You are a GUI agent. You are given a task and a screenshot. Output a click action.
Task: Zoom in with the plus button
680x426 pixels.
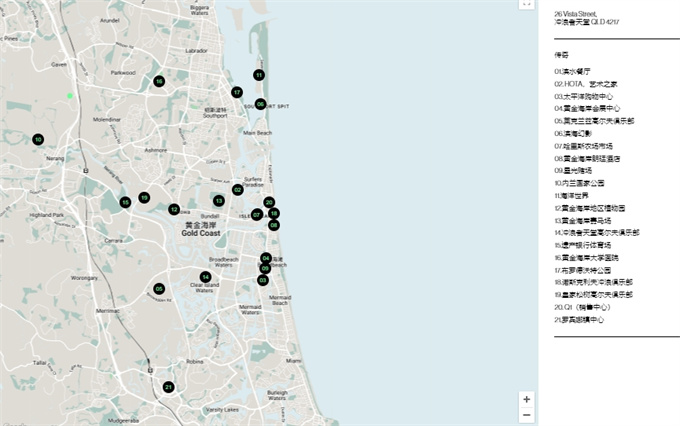pyautogui.click(x=527, y=399)
